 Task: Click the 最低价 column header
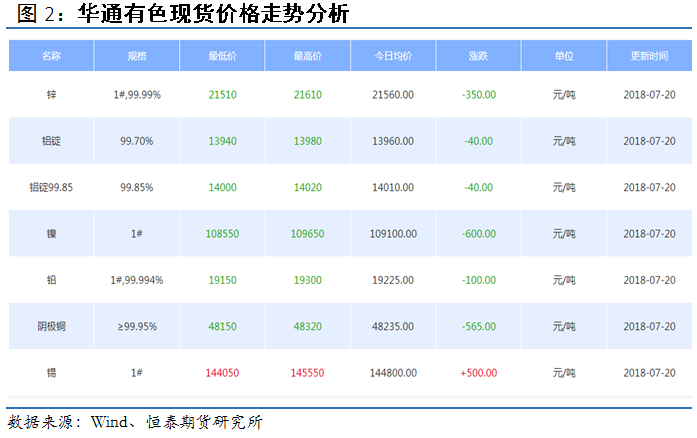pyautogui.click(x=222, y=56)
